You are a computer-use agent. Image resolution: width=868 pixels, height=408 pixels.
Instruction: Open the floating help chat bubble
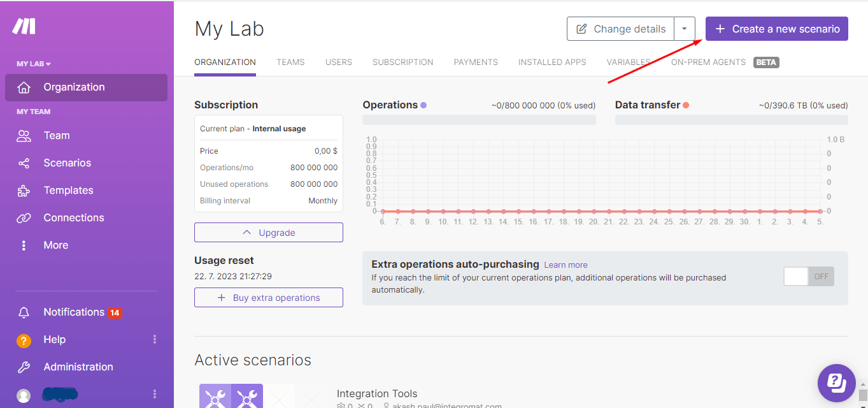pos(836,382)
